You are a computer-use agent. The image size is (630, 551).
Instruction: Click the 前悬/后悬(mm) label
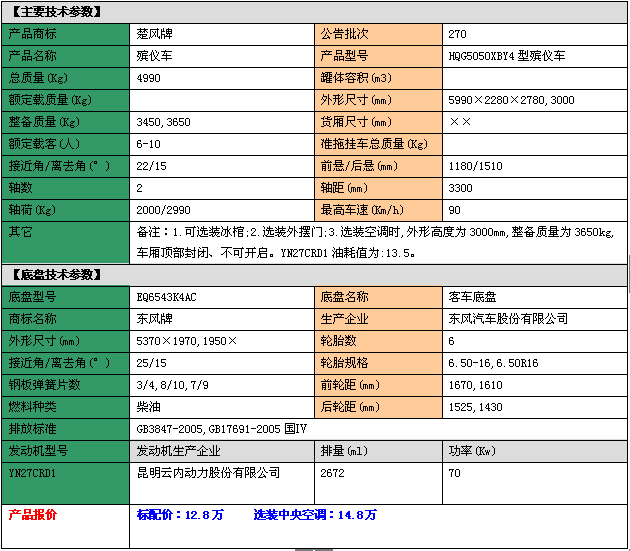pos(359,166)
